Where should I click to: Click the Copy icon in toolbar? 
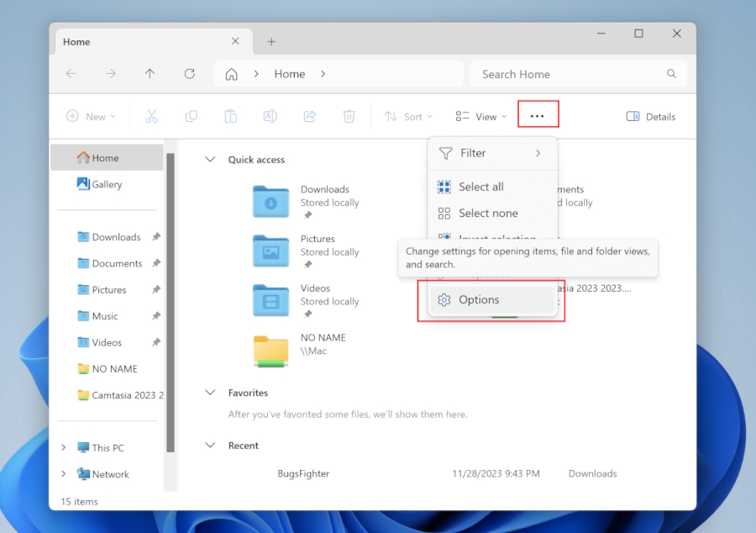pos(192,117)
